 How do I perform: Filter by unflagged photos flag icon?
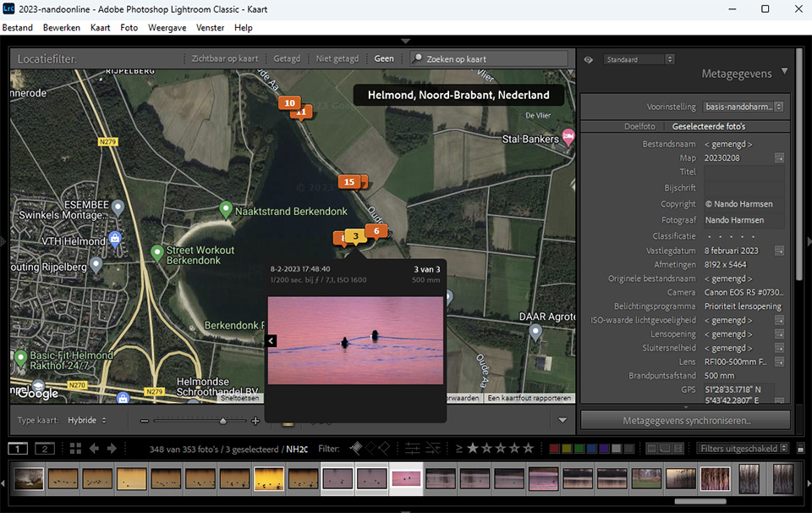coord(370,448)
